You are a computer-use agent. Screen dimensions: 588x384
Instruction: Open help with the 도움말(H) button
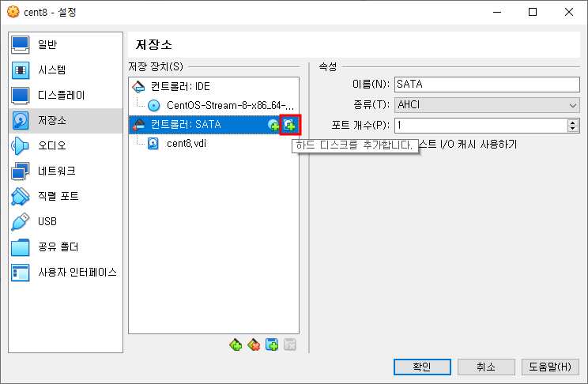(550, 367)
